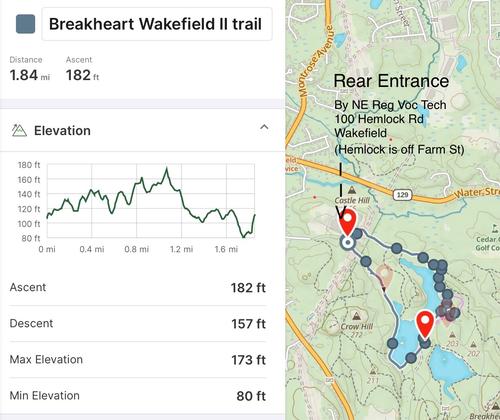Click the Distance 1.84 mi stat

pyautogui.click(x=30, y=70)
